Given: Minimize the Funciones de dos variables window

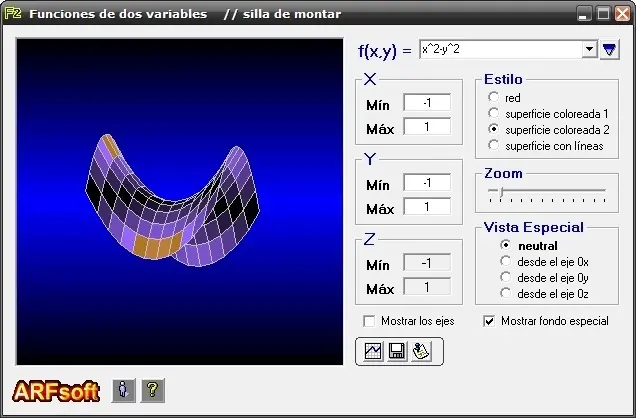Looking at the screenshot, I should (584, 14).
